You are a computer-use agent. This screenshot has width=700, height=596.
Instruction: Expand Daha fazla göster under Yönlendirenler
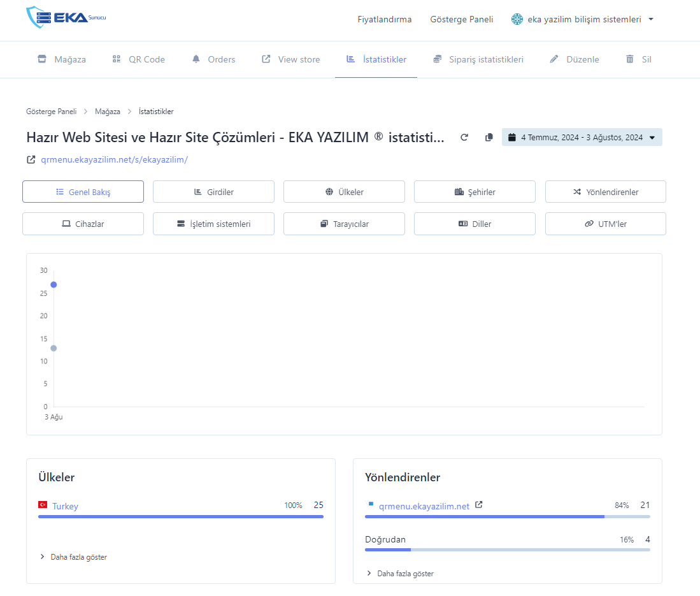tap(399, 574)
